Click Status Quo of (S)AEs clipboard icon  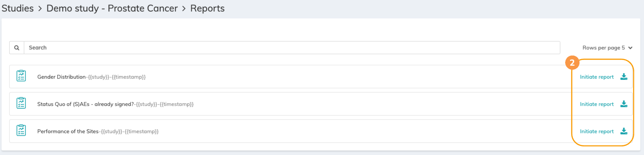pyautogui.click(x=21, y=103)
